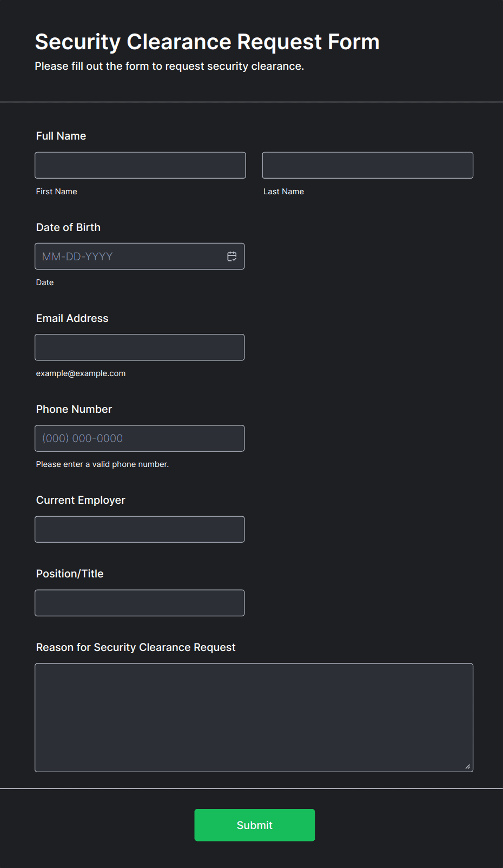Click the Reason for Security Clearance Request label
Screen dimensions: 503x868
136,647
